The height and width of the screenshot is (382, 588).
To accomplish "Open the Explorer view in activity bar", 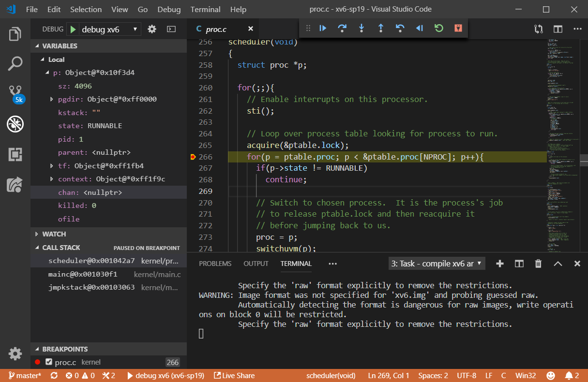I will (15, 34).
